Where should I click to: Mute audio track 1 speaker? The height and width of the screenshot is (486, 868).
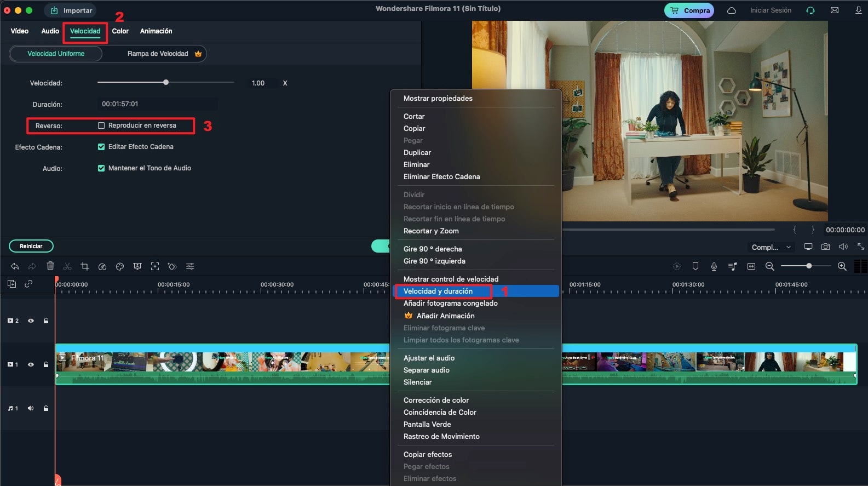point(31,408)
